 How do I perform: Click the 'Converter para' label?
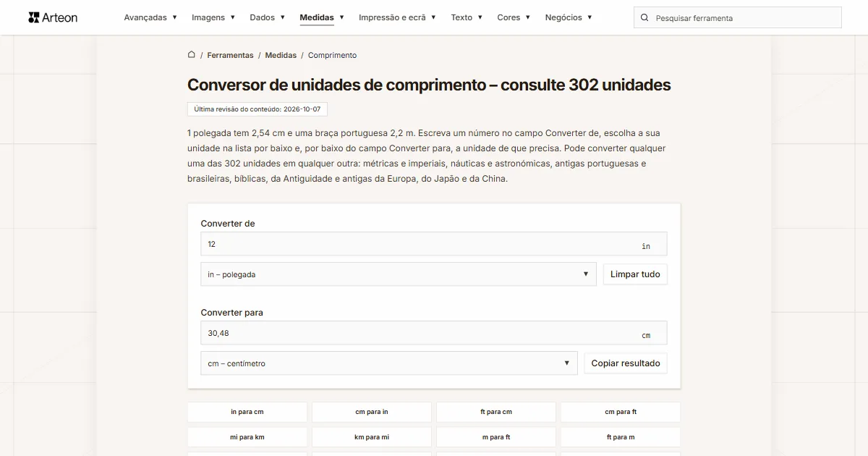[232, 313]
